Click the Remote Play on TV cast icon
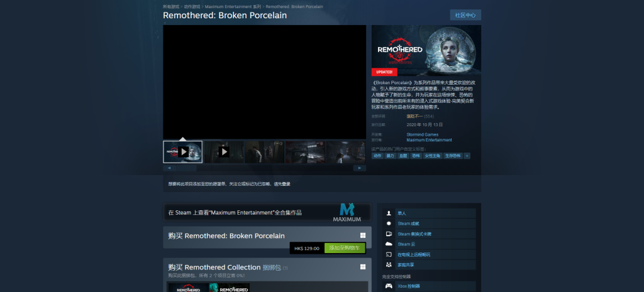 coord(389,254)
